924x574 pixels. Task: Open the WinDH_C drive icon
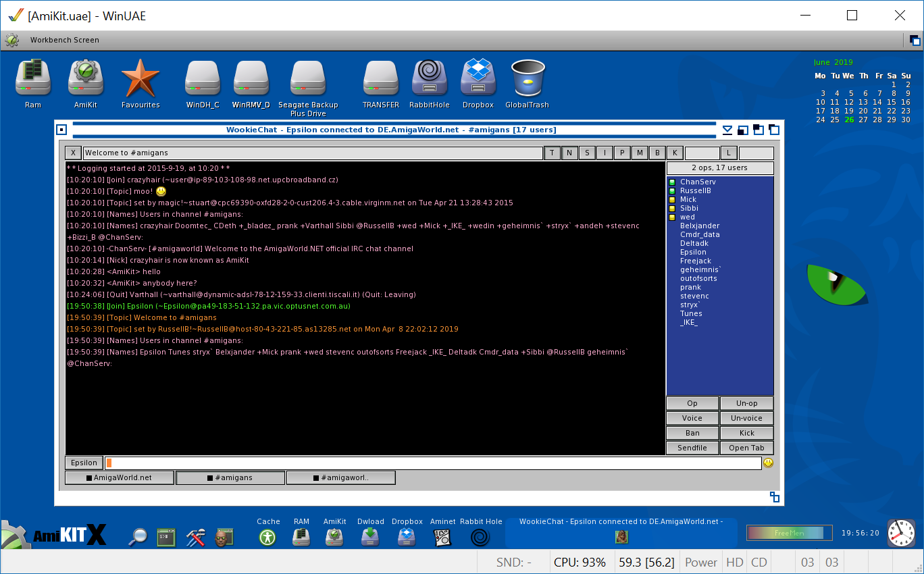[203, 78]
